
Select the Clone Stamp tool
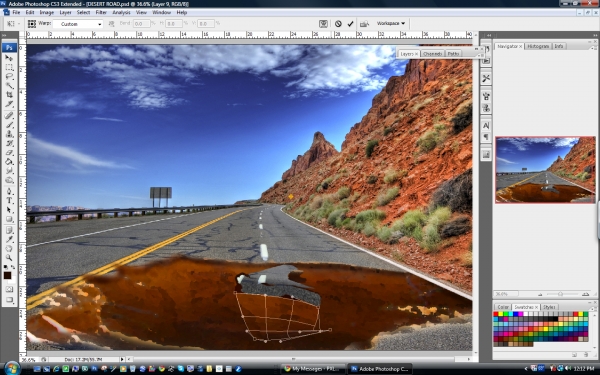pos(9,134)
